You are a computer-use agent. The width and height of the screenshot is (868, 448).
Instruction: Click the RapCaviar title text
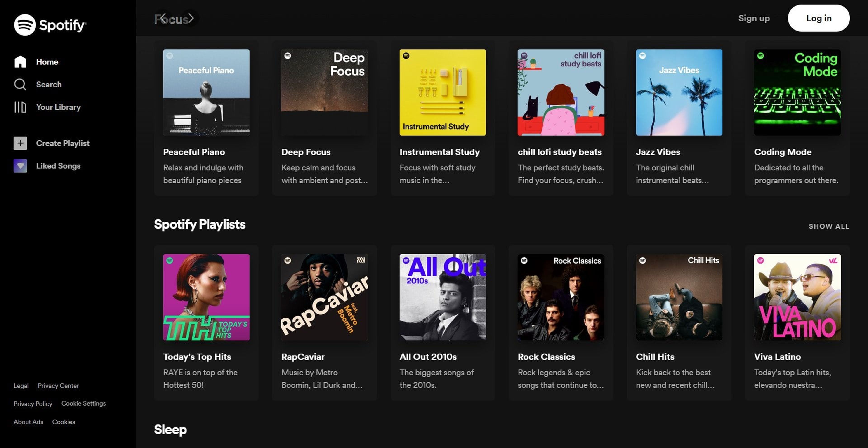pos(303,357)
